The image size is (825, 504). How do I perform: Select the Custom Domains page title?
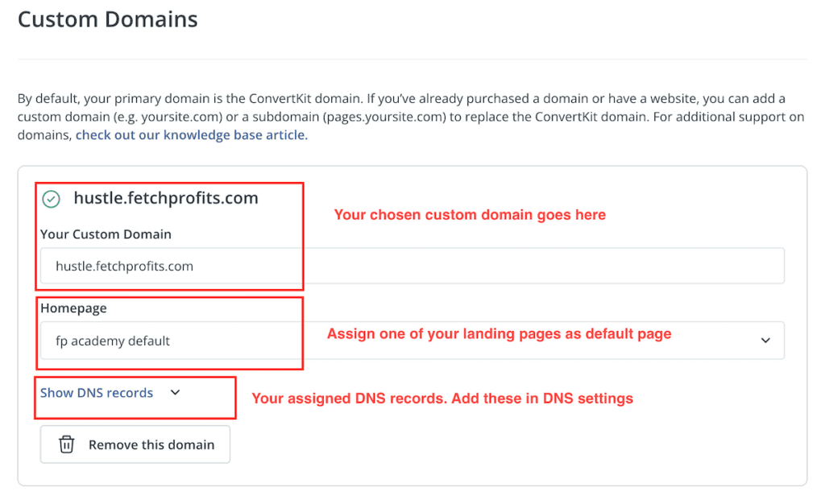(x=107, y=19)
